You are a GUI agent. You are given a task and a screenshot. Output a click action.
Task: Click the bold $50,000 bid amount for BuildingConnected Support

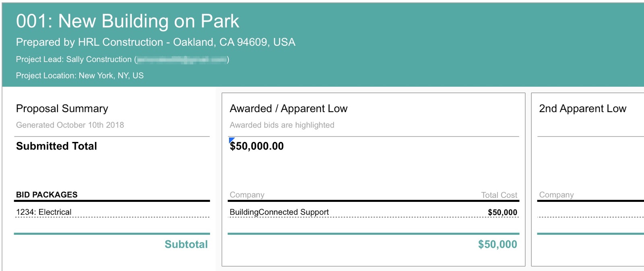coord(502,212)
